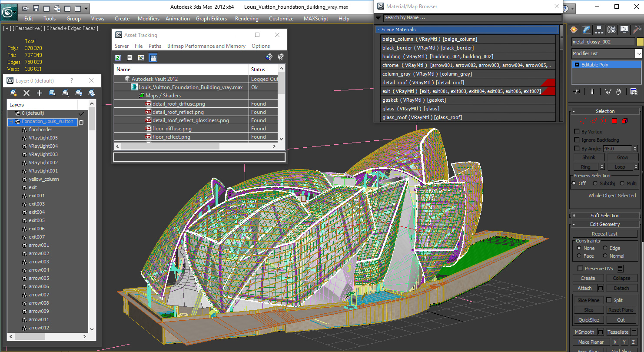Select Edge constraint radio button

[x=605, y=248]
